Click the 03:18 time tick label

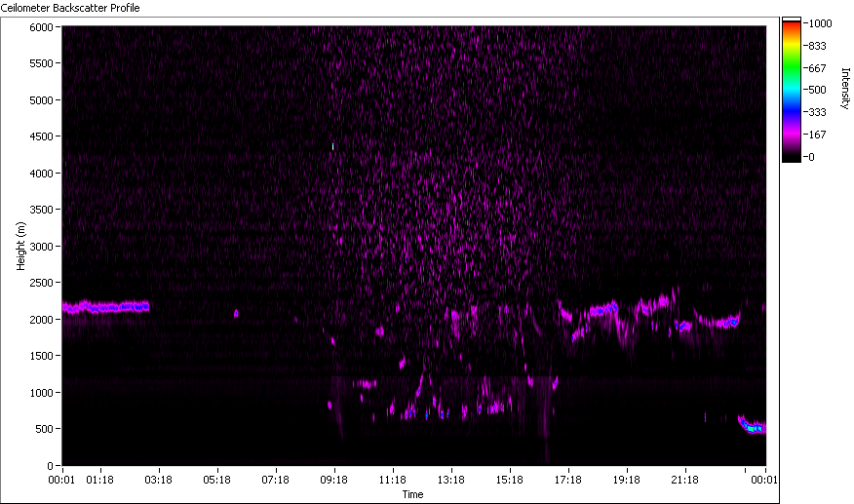(159, 480)
